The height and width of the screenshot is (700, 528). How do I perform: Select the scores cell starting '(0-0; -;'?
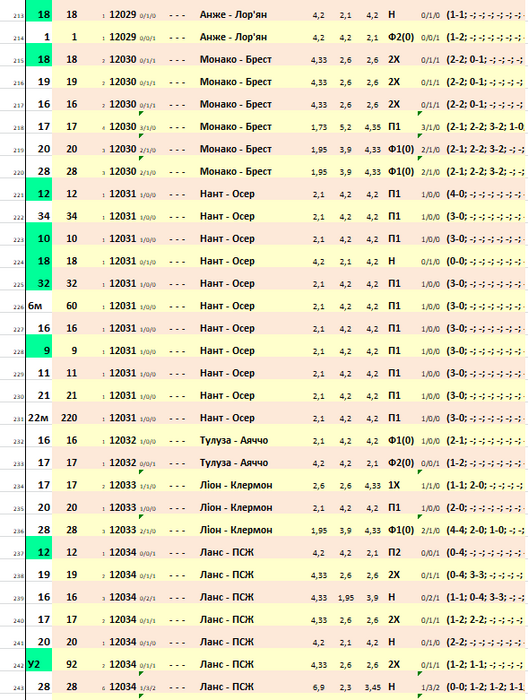click(485, 261)
